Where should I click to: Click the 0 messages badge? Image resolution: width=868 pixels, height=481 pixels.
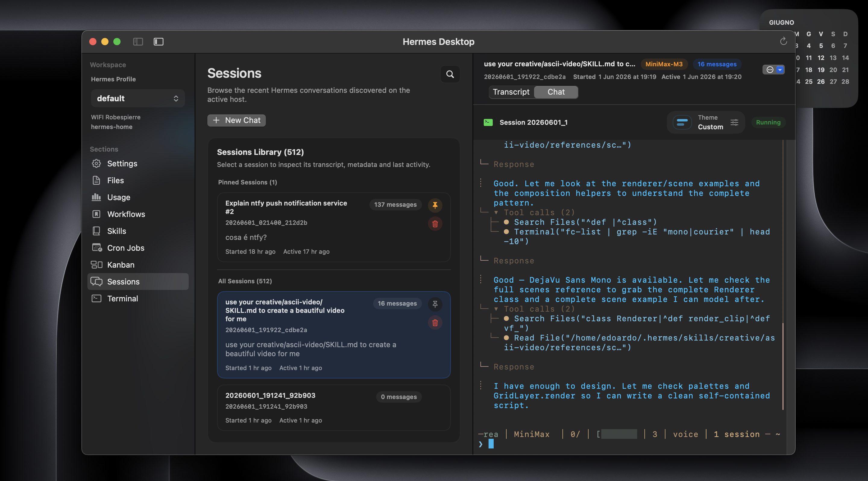[399, 397]
